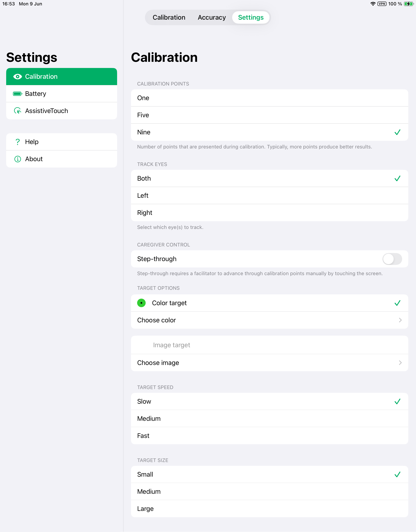Click the Help question mark icon
The height and width of the screenshot is (532, 416).
[x=18, y=142]
